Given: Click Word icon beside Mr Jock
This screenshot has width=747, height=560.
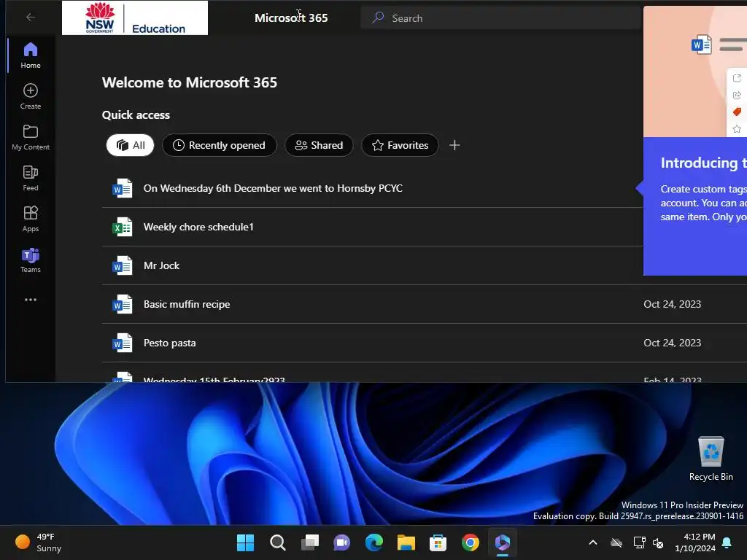Looking at the screenshot, I should click(122, 265).
